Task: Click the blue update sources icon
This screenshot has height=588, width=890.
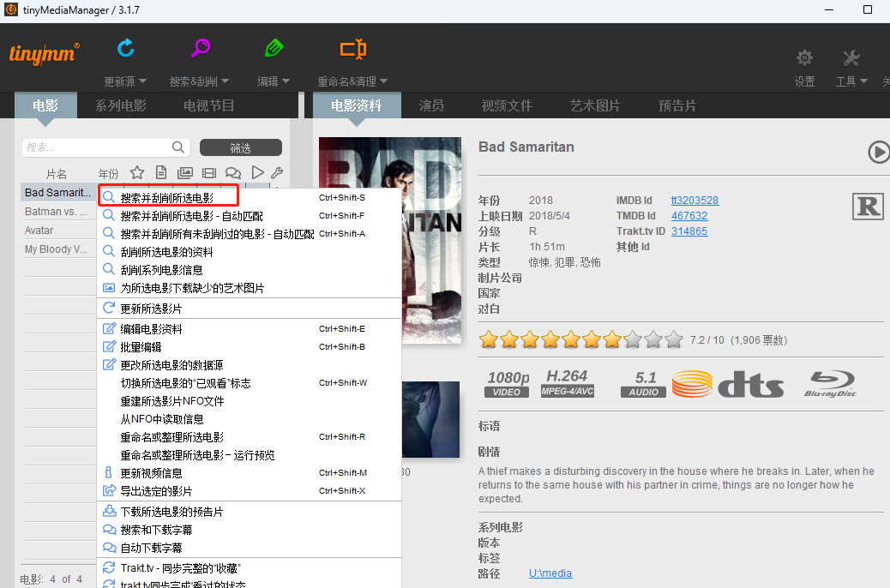Action: [125, 48]
